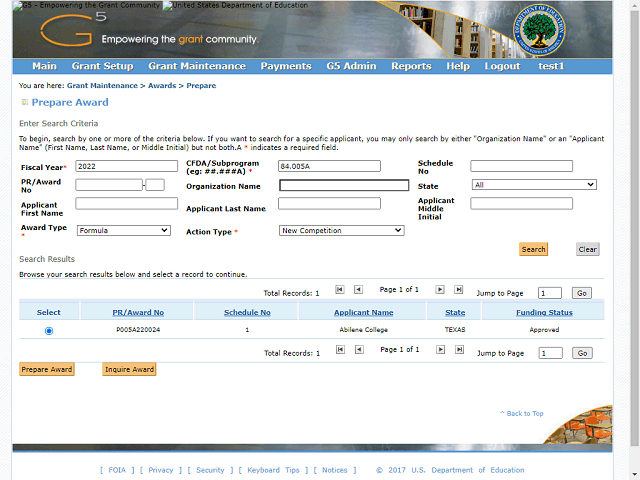The height and width of the screenshot is (480, 640).
Task: Click the test1 user menu item
Action: [x=551, y=66]
